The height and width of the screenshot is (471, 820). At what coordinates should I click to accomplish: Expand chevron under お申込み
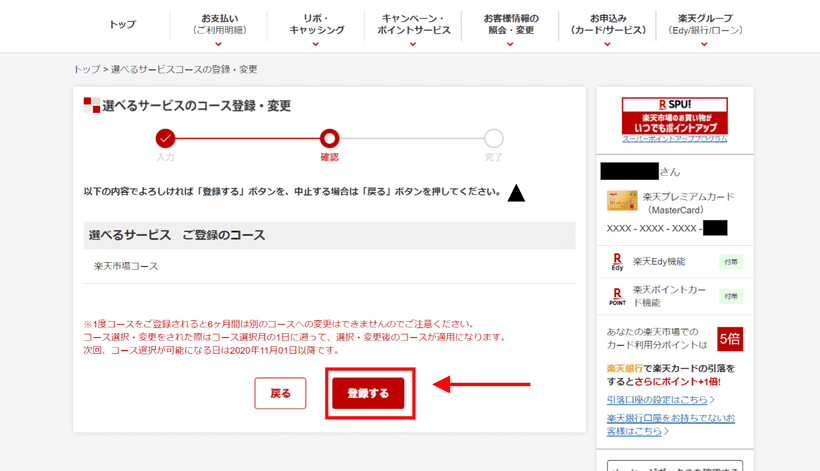tap(608, 44)
